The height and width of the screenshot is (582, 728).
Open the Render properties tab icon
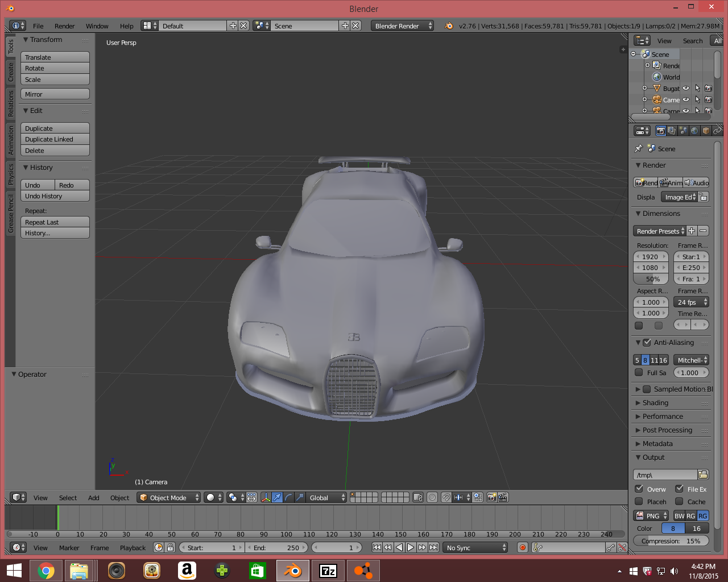click(660, 131)
